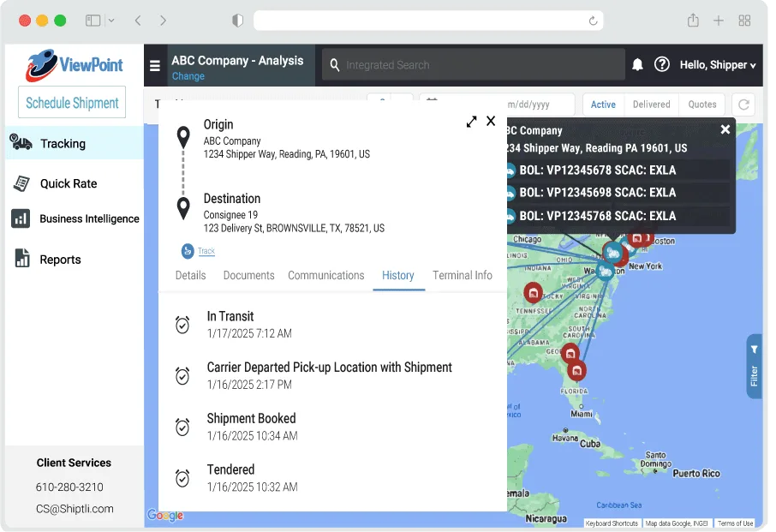The width and height of the screenshot is (776, 532).
Task: Click the lower red marker in Florida
Action: 576,371
